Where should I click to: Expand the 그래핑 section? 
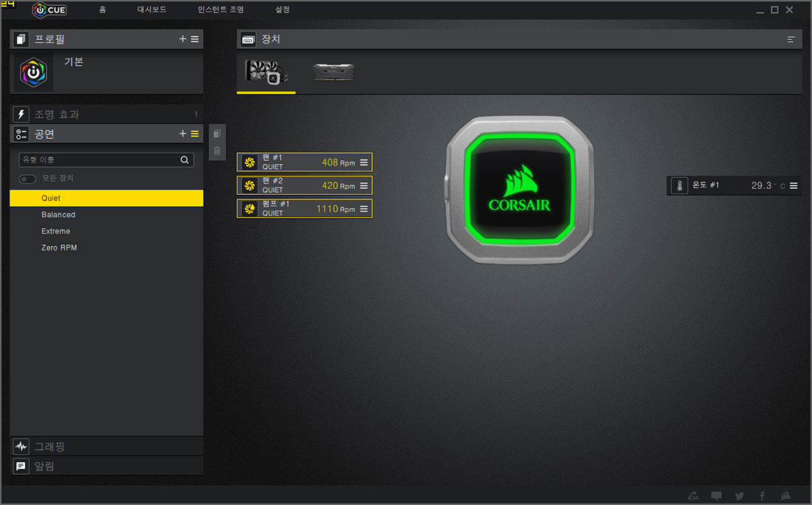pos(106,446)
